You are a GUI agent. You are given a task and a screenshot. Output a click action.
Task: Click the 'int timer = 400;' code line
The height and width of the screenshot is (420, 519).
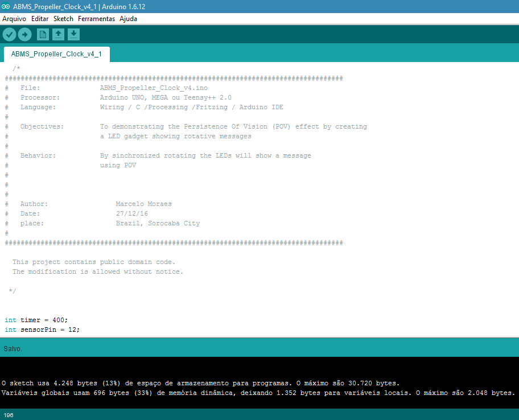pos(36,320)
